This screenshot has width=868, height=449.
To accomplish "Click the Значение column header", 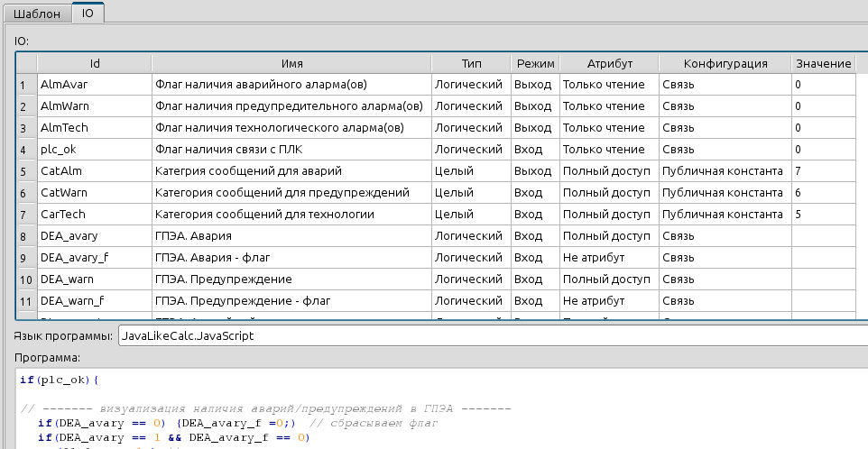I will 823,63.
